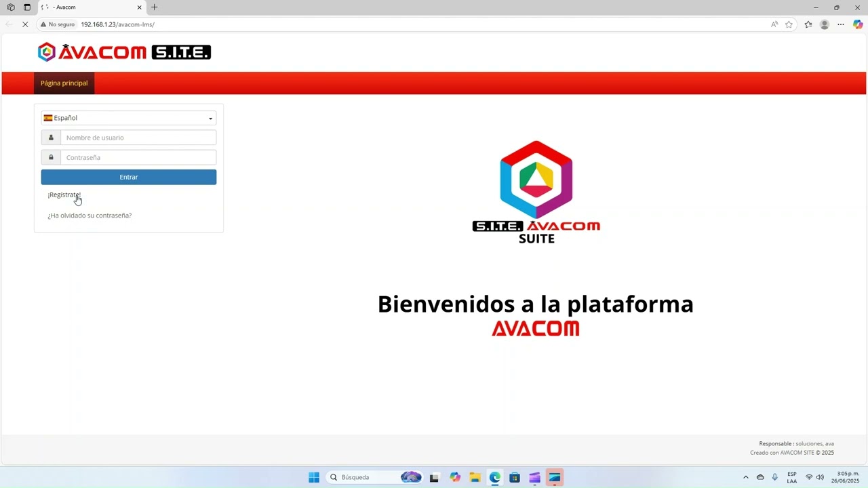Viewport: 868px width, 488px height.
Task: Open the browser profile avatar
Action: click(x=825, y=24)
